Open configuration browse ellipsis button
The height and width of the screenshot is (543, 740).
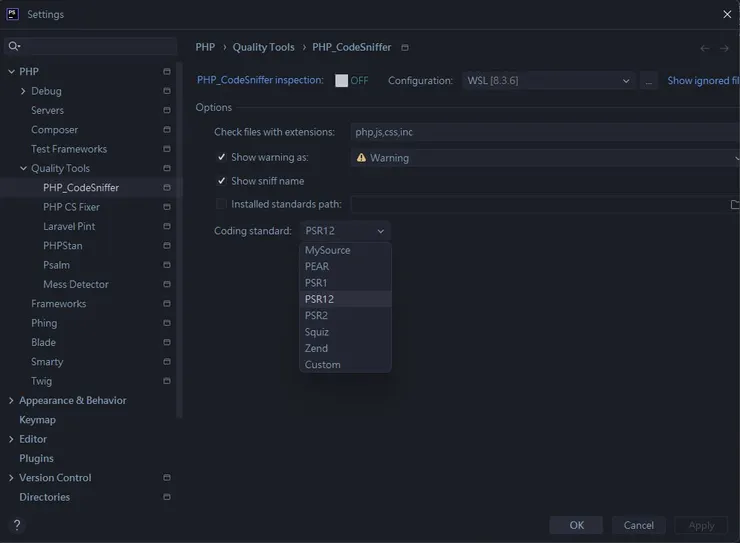pyautogui.click(x=648, y=81)
